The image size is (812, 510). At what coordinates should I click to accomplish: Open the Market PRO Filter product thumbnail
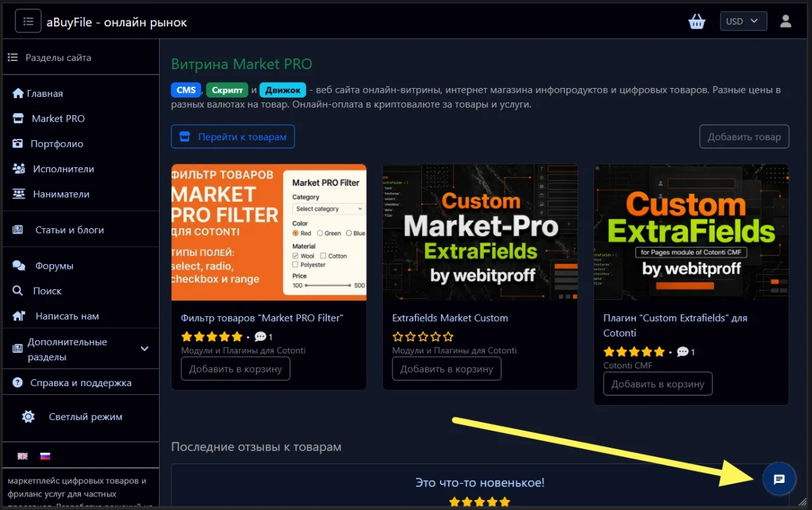[x=269, y=232]
